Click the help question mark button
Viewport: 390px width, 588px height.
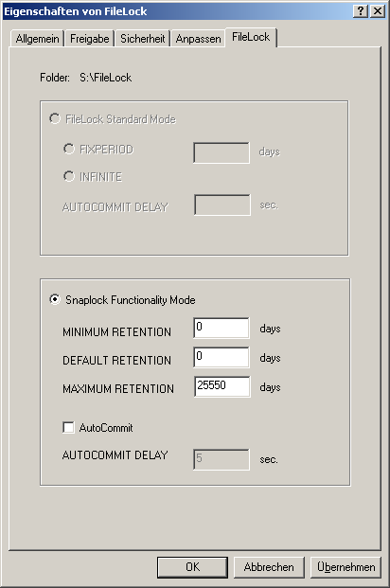coord(360,11)
